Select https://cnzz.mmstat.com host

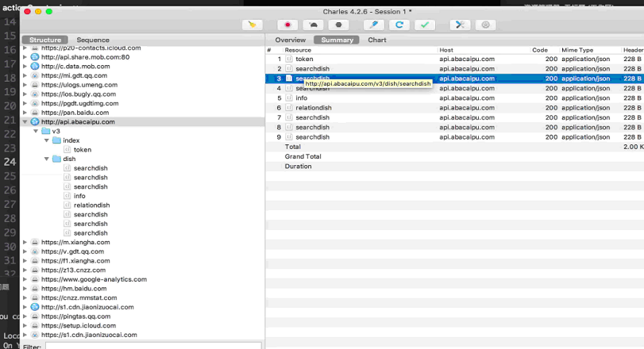click(79, 297)
